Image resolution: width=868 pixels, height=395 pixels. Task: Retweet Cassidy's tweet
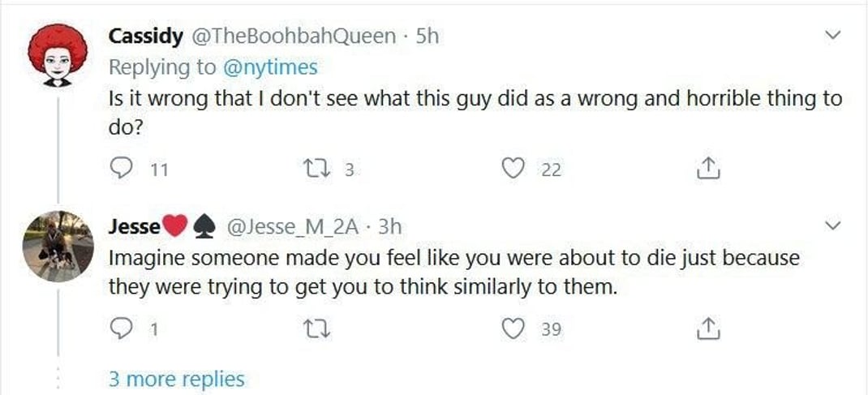tap(312, 169)
